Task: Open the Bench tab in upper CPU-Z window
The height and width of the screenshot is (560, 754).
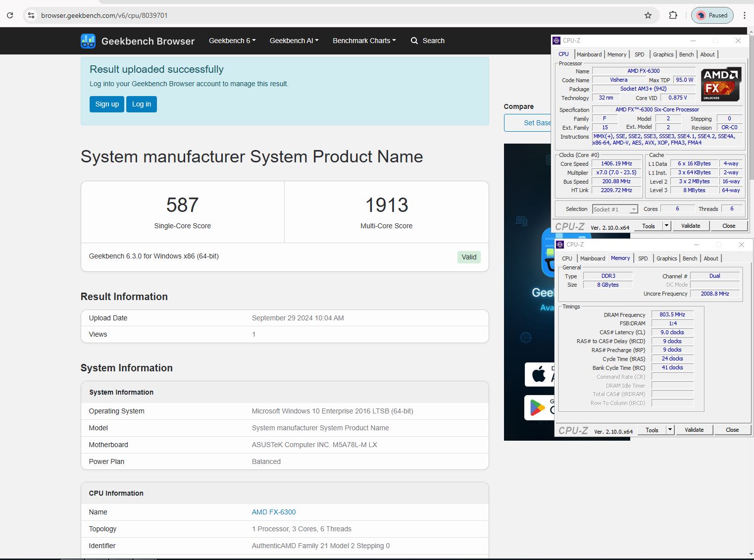Action: point(687,54)
